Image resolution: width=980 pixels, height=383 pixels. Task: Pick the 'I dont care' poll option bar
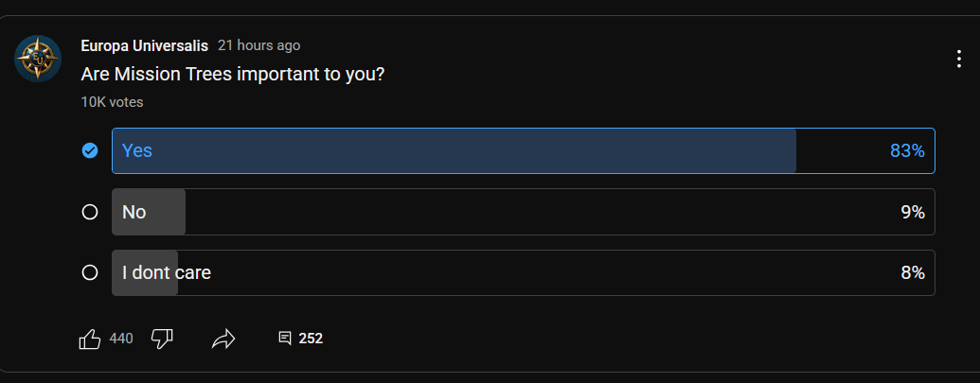pyautogui.click(x=523, y=272)
